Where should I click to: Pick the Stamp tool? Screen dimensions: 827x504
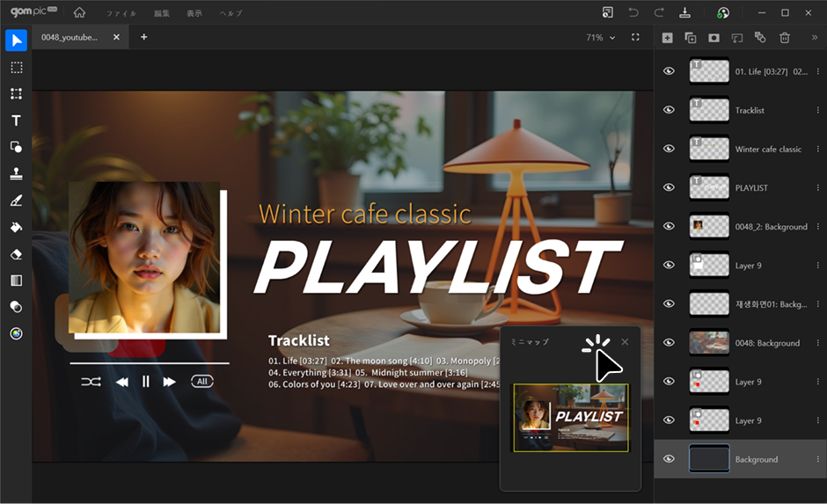click(x=16, y=173)
